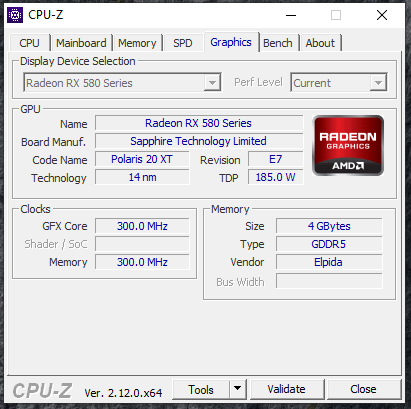Switch to the Memory tab
The image size is (411, 409).
(137, 43)
